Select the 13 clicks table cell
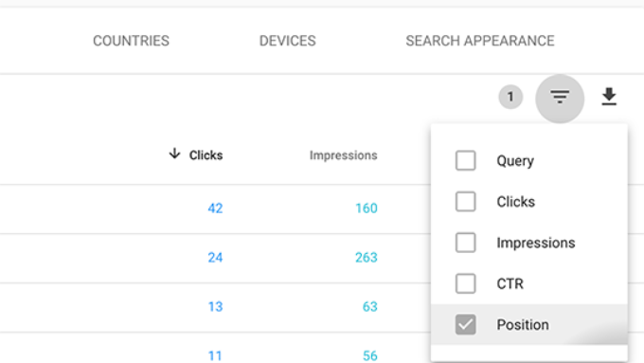 [x=215, y=307]
